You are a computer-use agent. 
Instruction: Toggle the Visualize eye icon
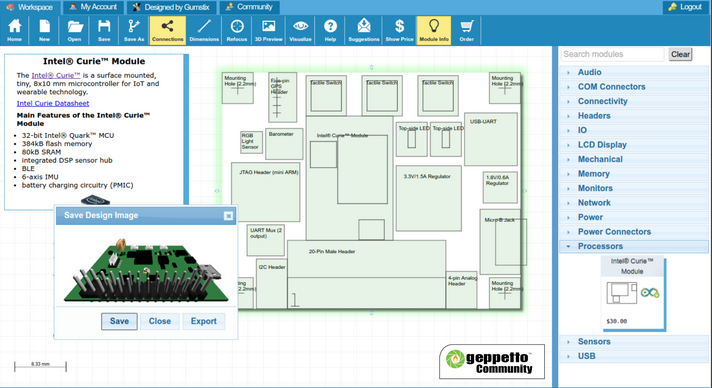tap(300, 30)
